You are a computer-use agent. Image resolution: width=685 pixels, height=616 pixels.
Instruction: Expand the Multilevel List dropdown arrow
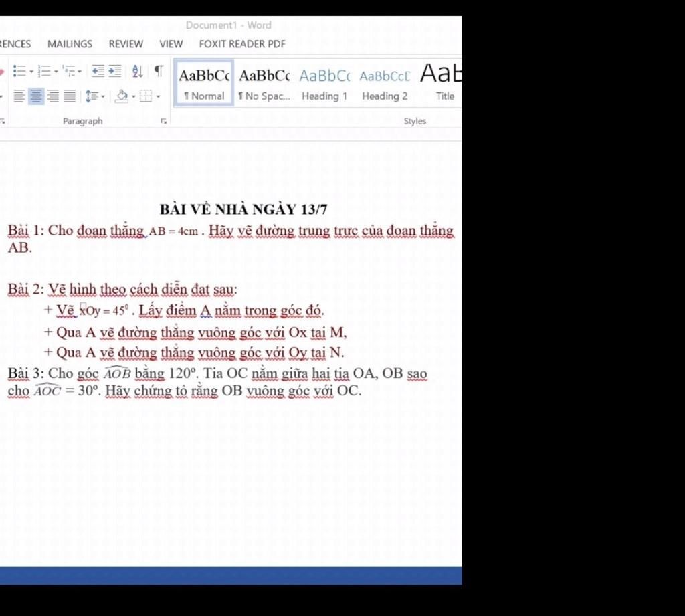click(x=80, y=71)
